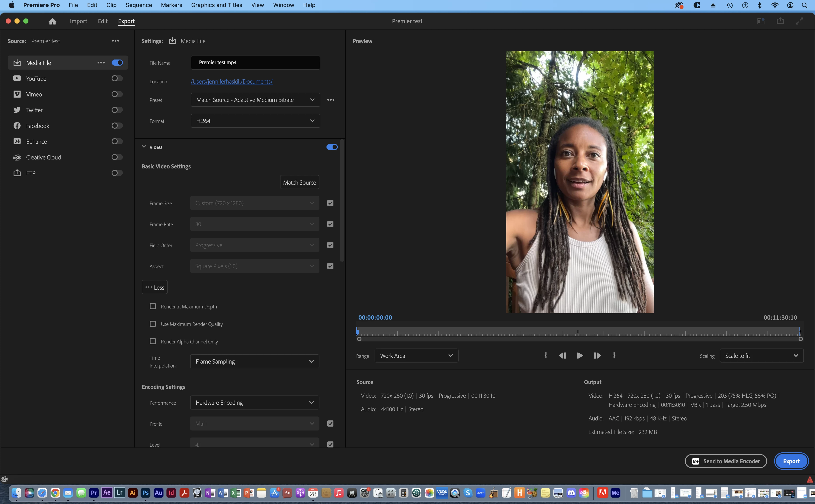
Task: Step forward one frame in preview
Action: tap(597, 356)
